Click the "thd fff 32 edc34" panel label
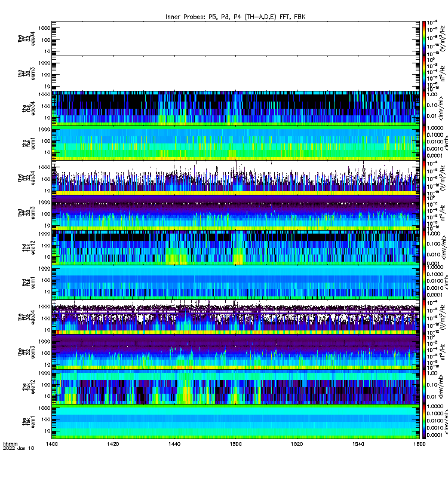Screen dimensions: 448x478 pyautogui.click(x=26, y=177)
